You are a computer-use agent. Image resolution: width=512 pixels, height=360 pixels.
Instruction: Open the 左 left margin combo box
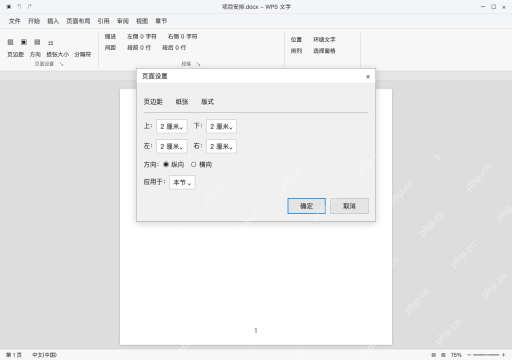point(172,146)
